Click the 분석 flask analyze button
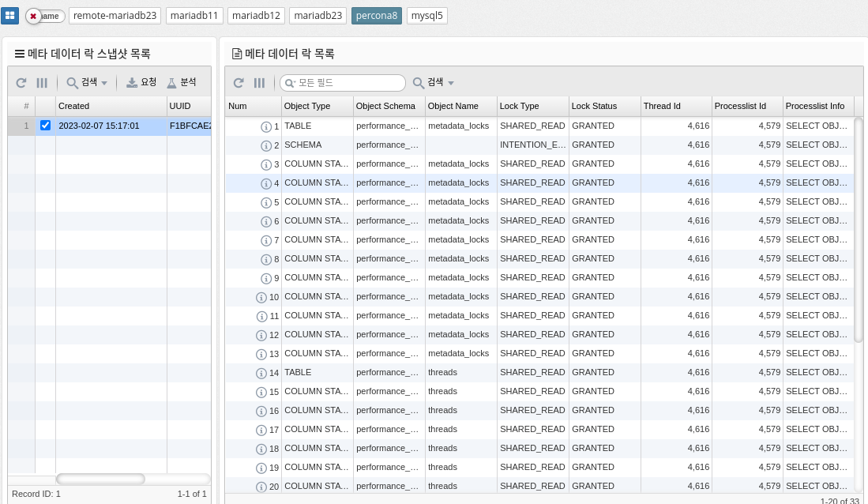868x504 pixels. [x=182, y=82]
